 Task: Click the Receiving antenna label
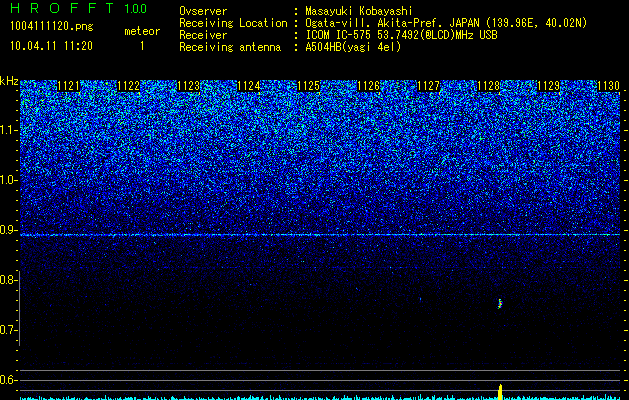(230, 47)
